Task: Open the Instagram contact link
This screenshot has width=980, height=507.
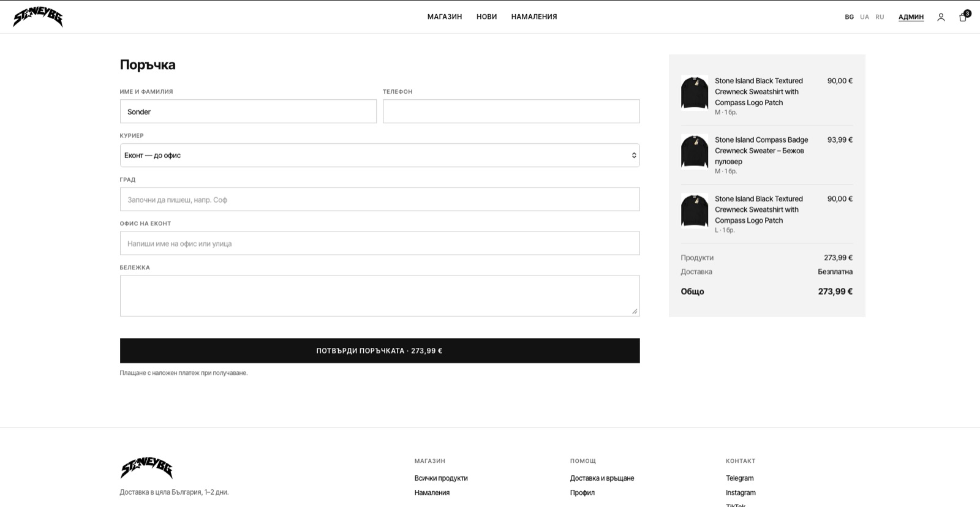Action: click(x=741, y=493)
